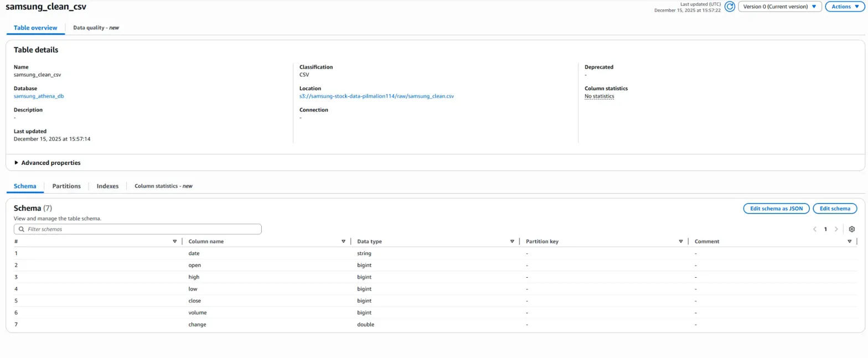Click the Column name header
The image size is (868, 358).
pos(206,241)
